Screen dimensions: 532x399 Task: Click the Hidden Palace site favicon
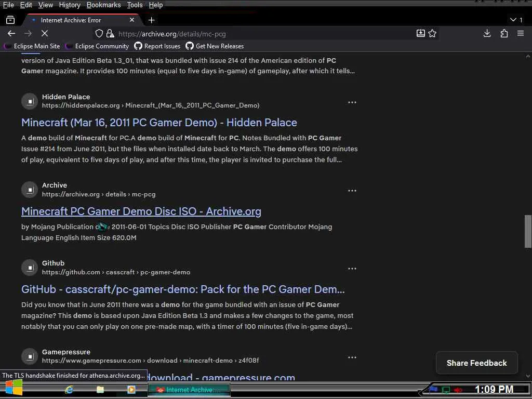pos(30,101)
